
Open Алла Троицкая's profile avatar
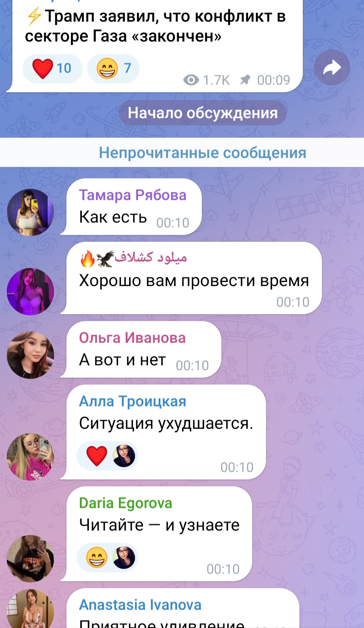click(30, 457)
